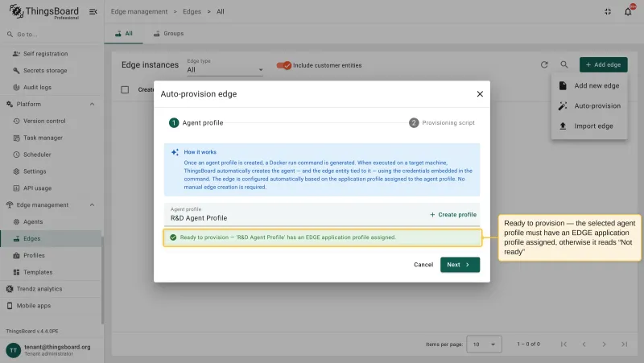Click Create profile button
The width and height of the screenshot is (644, 363).
pyautogui.click(x=453, y=215)
